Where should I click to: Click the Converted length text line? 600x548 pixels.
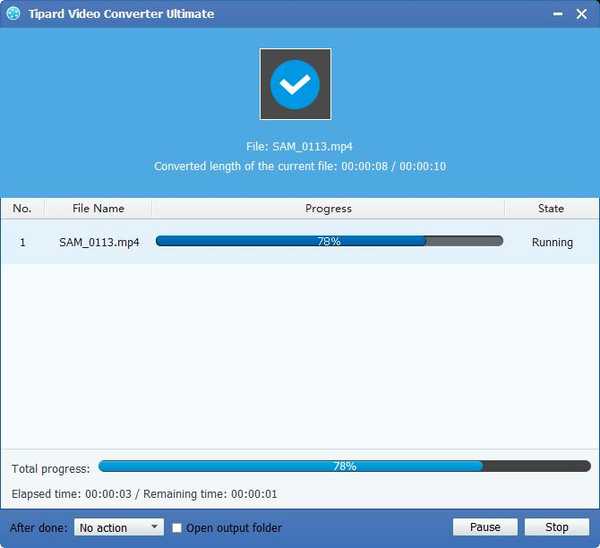click(x=300, y=166)
